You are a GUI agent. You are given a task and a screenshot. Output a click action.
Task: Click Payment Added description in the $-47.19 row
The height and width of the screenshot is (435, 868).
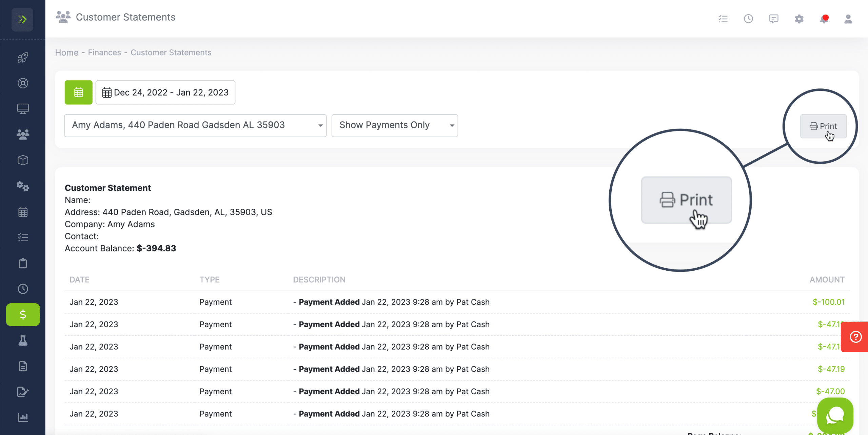coord(391,369)
